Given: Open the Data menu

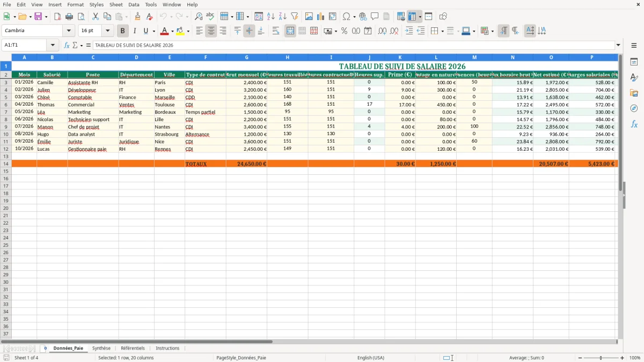Looking at the screenshot, I should pyautogui.click(x=134, y=4).
